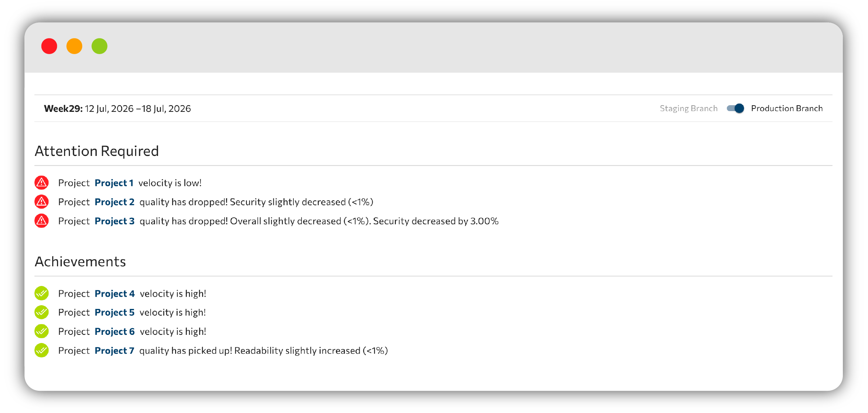
Task: Open the Project 4 link
Action: point(115,294)
